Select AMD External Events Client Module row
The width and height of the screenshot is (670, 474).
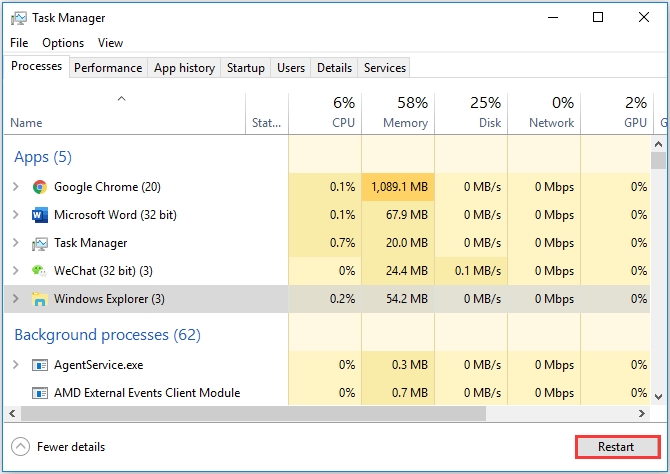coord(327,393)
